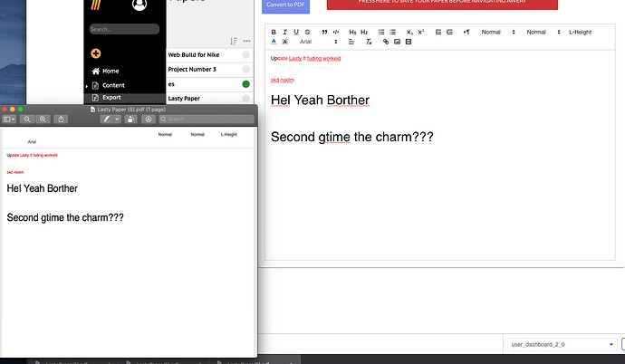Create an ordered numbered list
The width and height of the screenshot is (625, 364).
(x=381, y=32)
